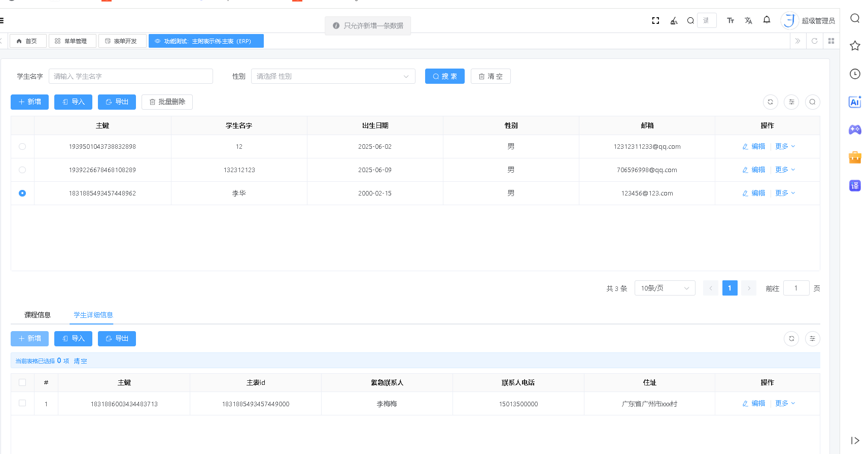
Task: Select radio for row 1939501043738832898
Action: tap(22, 146)
